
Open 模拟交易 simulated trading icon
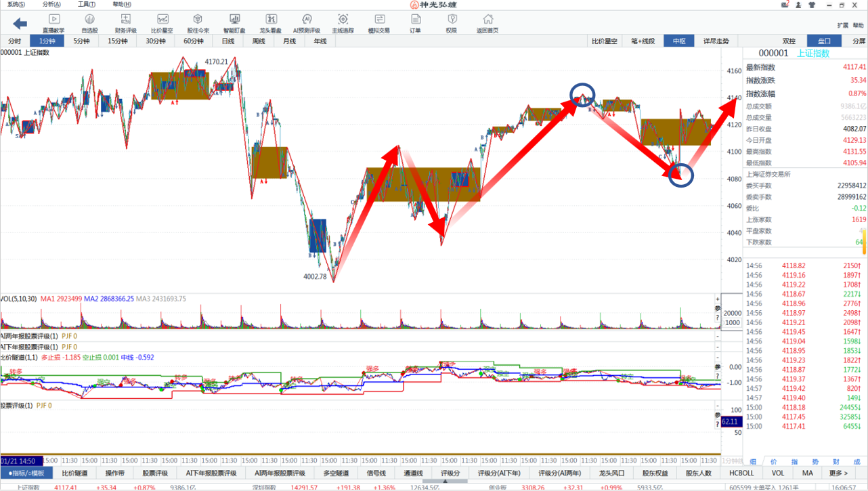click(x=378, y=22)
